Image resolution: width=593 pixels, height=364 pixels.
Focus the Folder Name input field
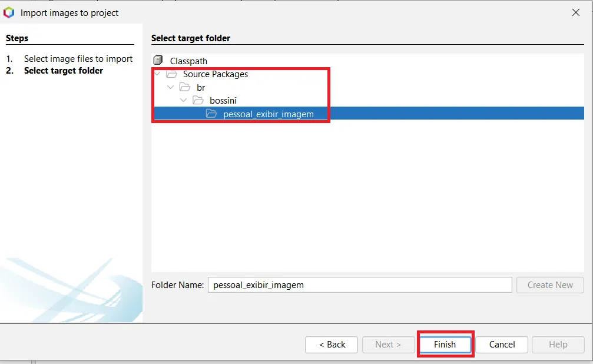tap(360, 285)
